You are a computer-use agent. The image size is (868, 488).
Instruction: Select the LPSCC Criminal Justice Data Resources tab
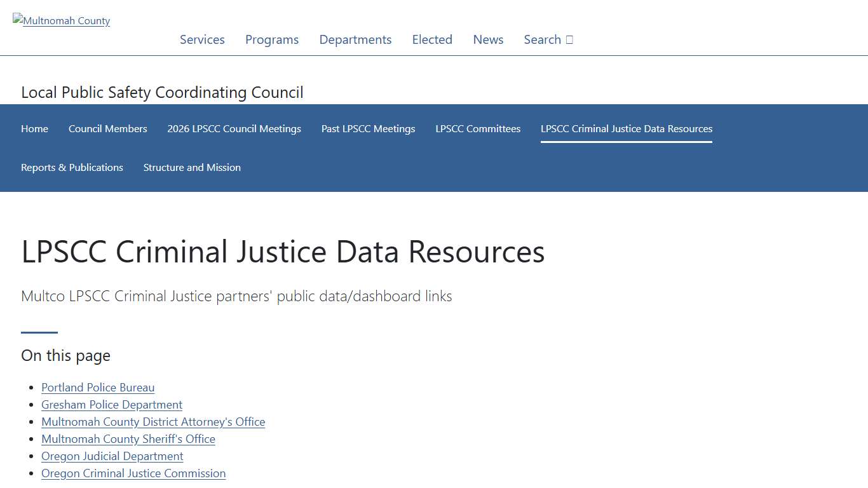click(x=626, y=128)
